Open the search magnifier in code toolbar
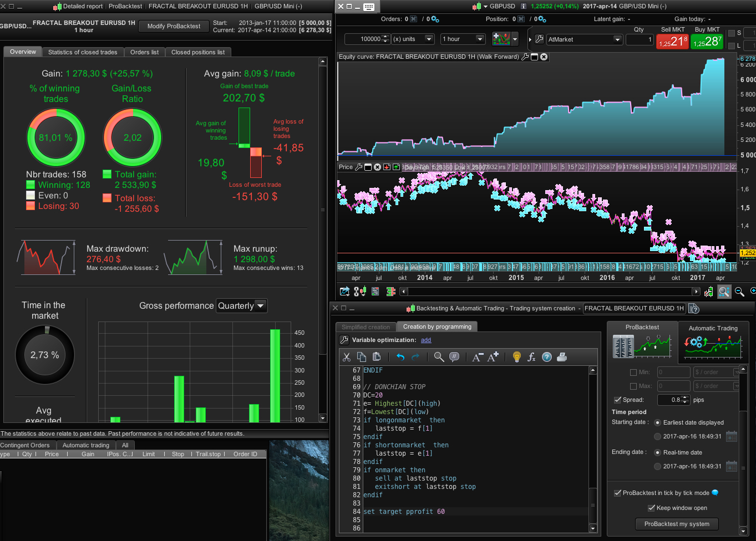 pyautogui.click(x=439, y=357)
